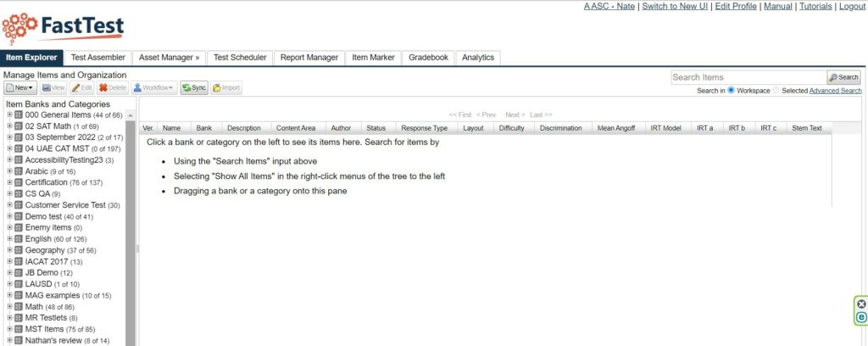The height and width of the screenshot is (346, 868).
Task: Switch to the Test Assembler tab
Action: (x=98, y=58)
